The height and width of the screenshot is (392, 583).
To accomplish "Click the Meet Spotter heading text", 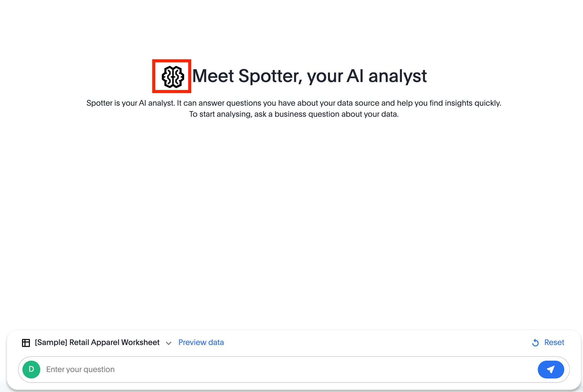I will 309,76.
